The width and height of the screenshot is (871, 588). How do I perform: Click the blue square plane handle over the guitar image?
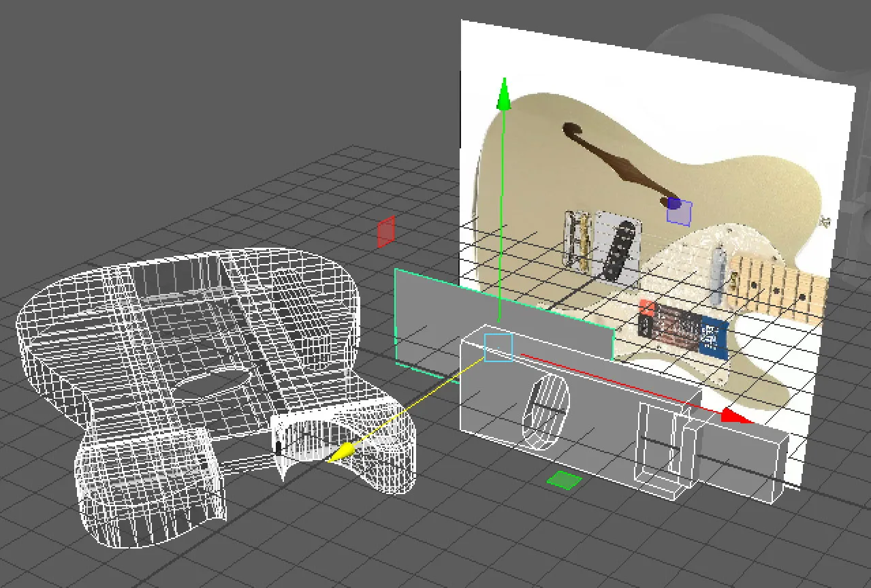point(679,212)
